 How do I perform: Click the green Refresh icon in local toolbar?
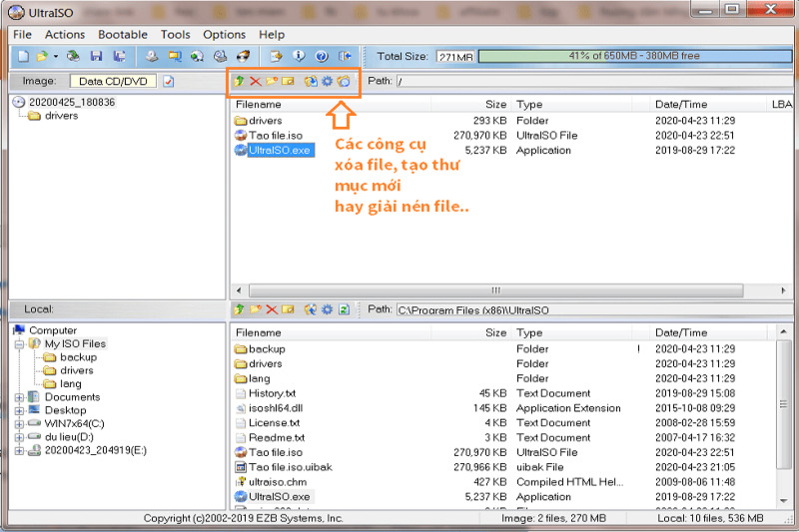[343, 309]
